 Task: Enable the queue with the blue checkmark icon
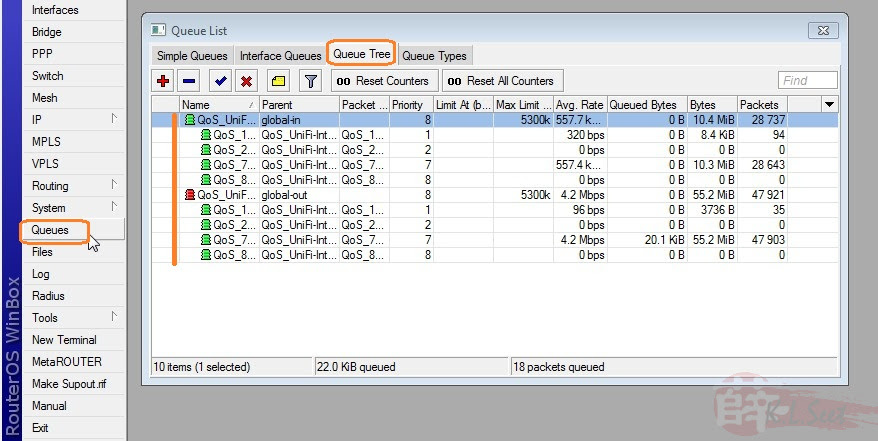tap(220, 81)
